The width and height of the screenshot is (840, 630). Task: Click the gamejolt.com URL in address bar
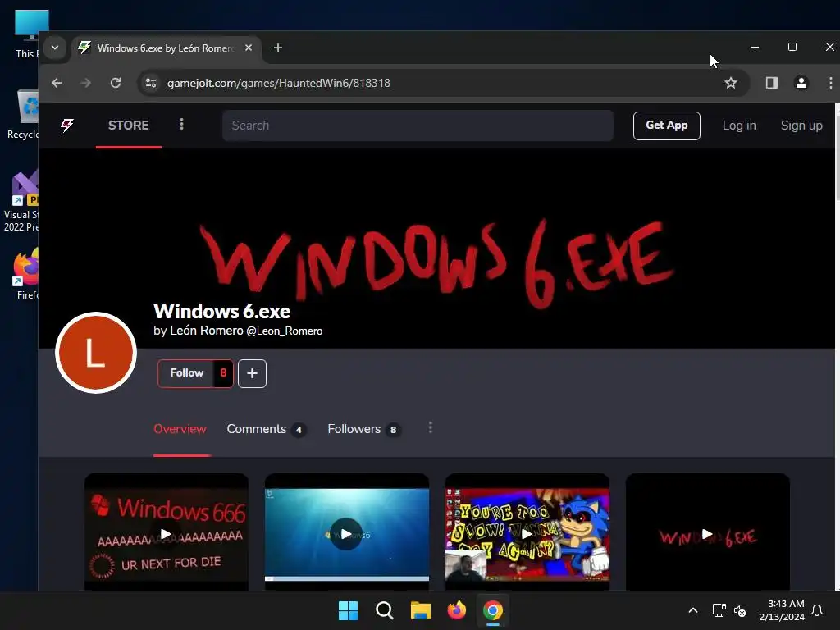279,83
